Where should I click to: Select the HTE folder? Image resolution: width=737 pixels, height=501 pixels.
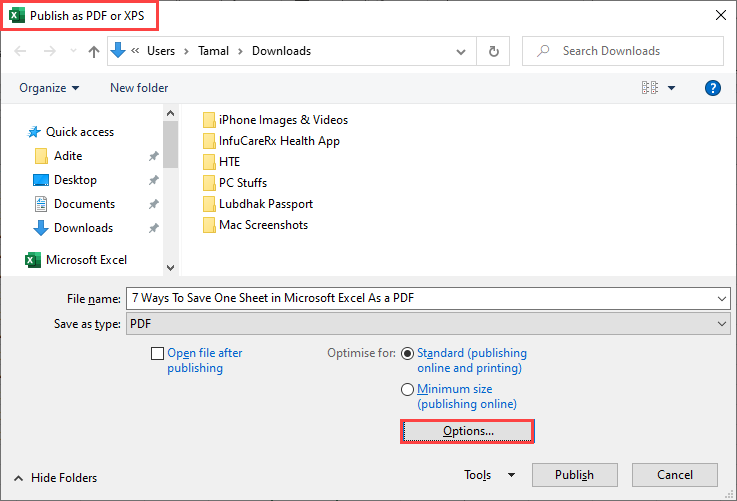tap(221, 162)
